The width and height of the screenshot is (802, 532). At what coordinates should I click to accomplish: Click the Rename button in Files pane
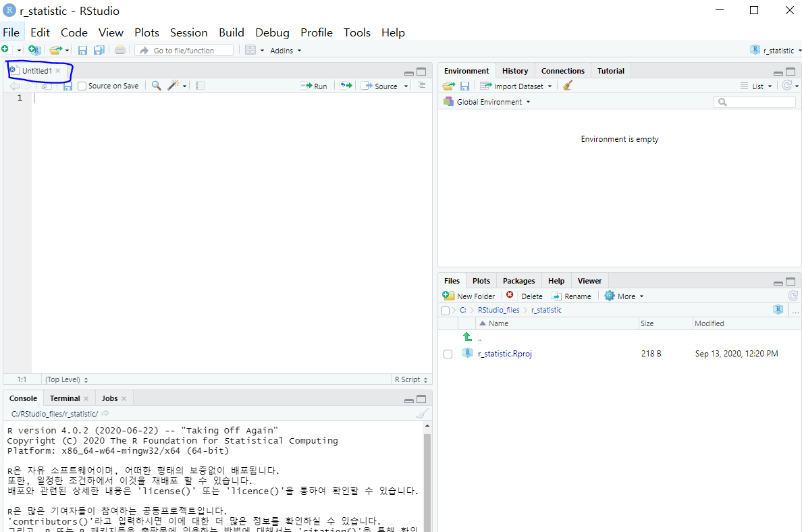pos(571,296)
